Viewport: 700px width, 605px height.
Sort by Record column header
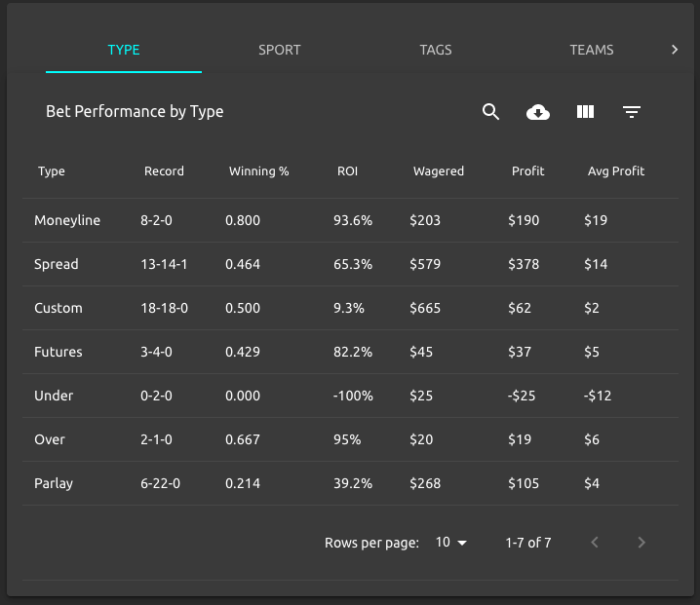point(164,171)
